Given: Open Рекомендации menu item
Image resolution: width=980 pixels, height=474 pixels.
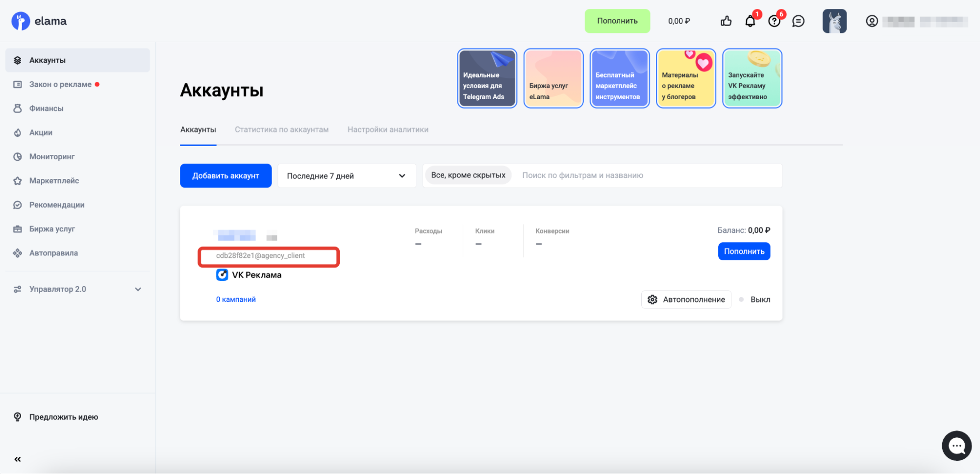Looking at the screenshot, I should coord(77,205).
